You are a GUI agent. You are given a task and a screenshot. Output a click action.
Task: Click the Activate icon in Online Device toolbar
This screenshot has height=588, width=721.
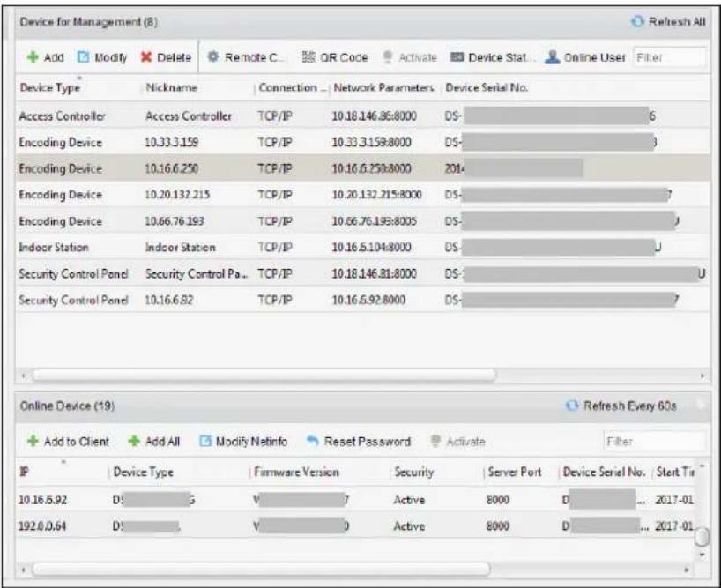[x=435, y=441]
